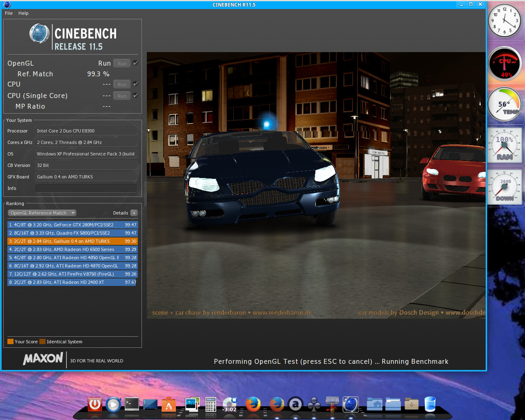
Task: Click the OS field 'Windows XP Professional Service Pack 3'
Action: (x=86, y=154)
